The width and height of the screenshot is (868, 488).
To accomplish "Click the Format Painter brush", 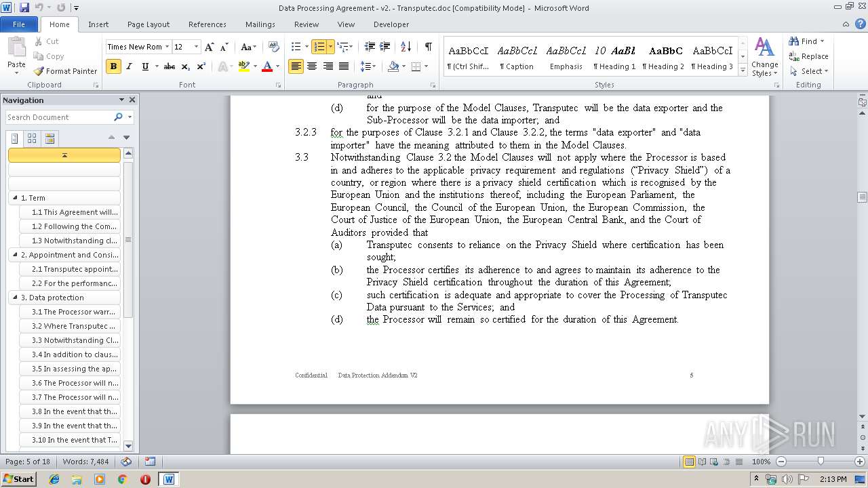I will [39, 71].
